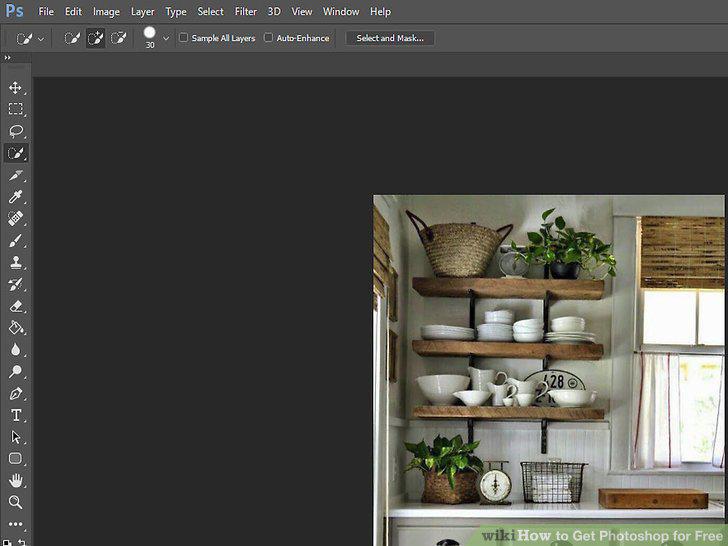Open the Image menu

point(106,12)
